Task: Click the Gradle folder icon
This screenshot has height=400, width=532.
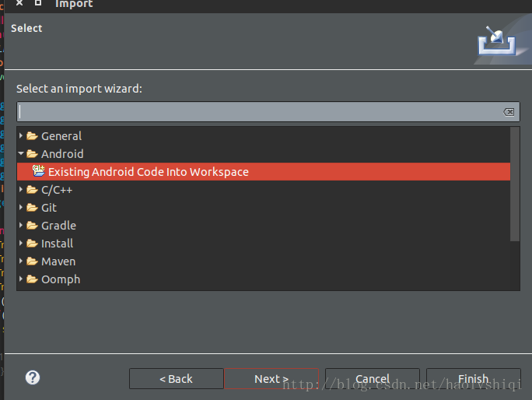Action: (x=32, y=225)
